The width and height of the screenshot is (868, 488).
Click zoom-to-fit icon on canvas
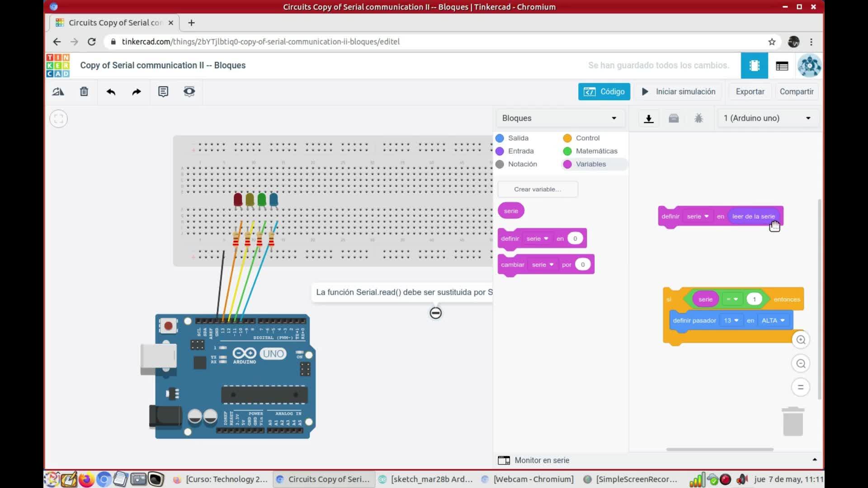[x=58, y=119]
